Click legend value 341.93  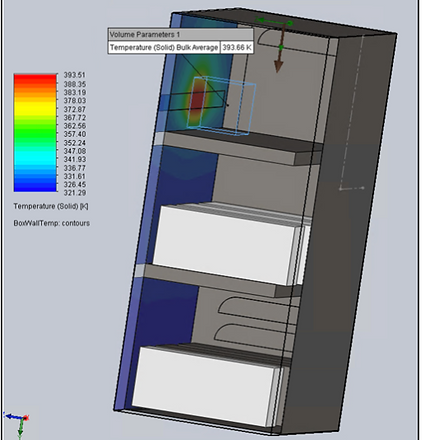point(75,159)
